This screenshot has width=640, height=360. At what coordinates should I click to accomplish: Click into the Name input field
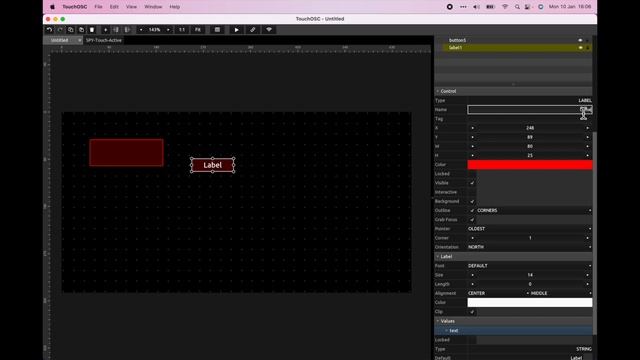[x=530, y=109]
